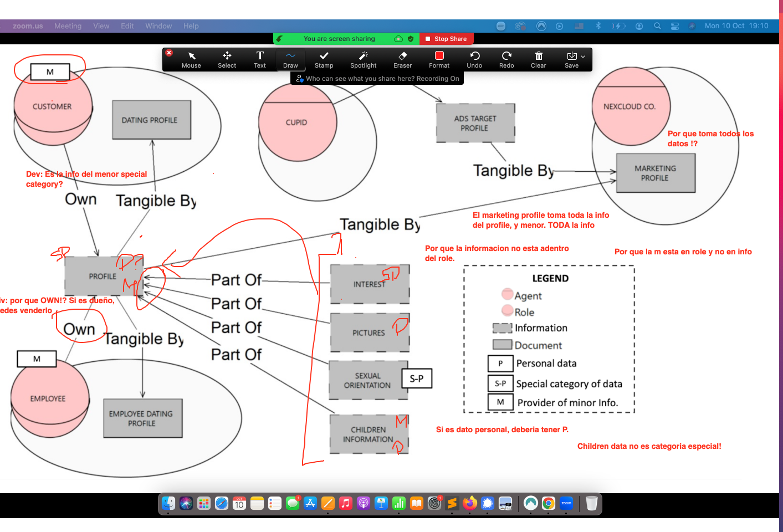
Task: Click Undo in annotation toolbar
Action: [474, 59]
